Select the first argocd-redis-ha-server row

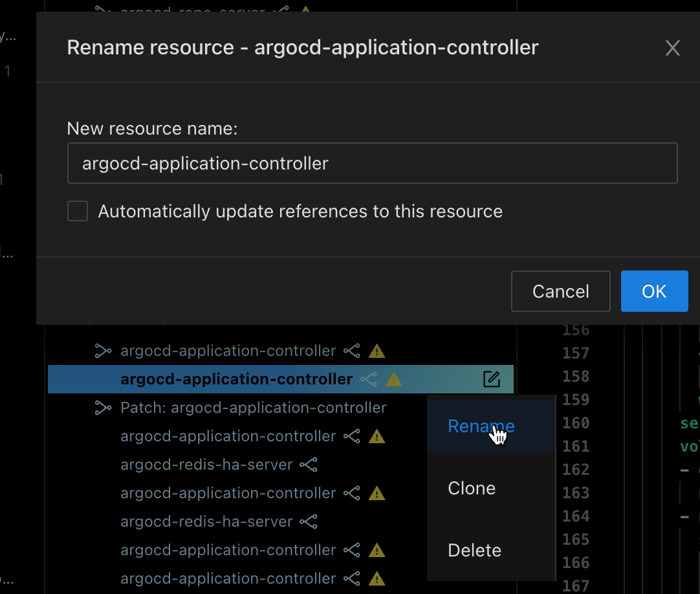click(206, 465)
